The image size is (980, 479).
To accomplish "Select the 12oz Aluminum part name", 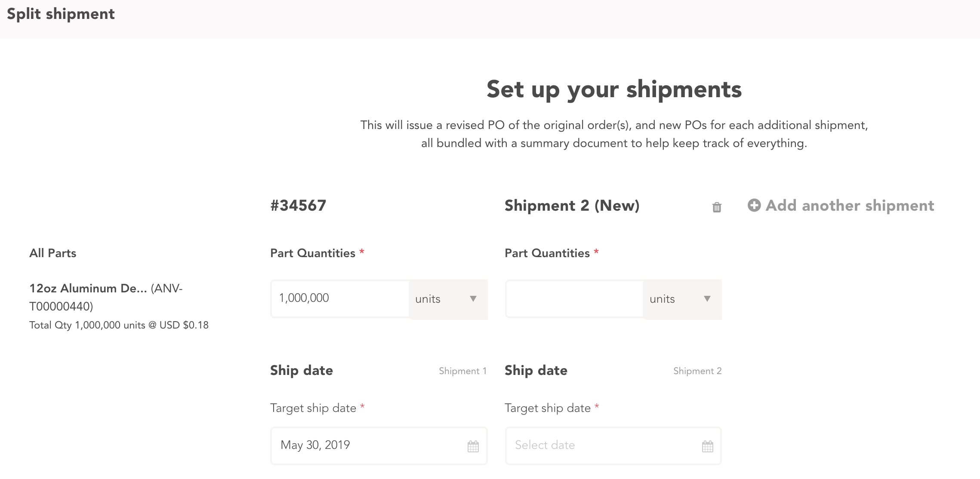I will click(x=88, y=289).
